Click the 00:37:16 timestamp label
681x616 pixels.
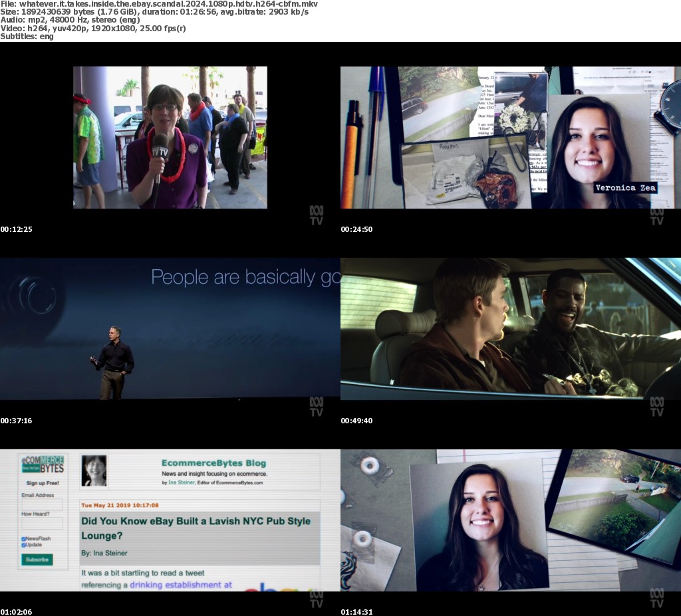click(x=16, y=421)
